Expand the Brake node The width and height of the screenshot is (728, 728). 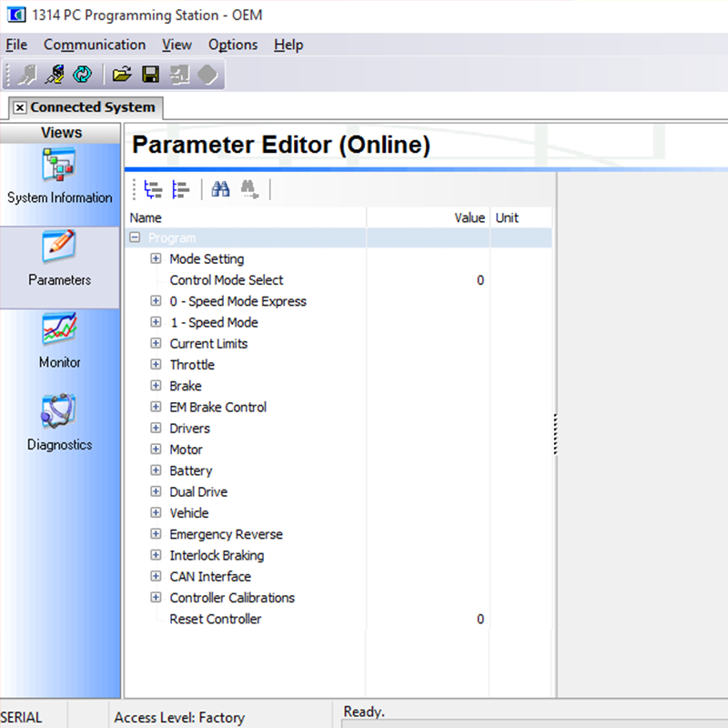click(156, 385)
